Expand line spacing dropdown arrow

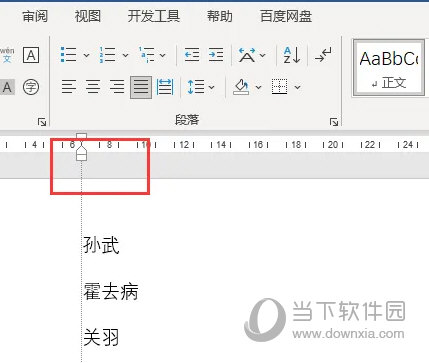tap(212, 87)
